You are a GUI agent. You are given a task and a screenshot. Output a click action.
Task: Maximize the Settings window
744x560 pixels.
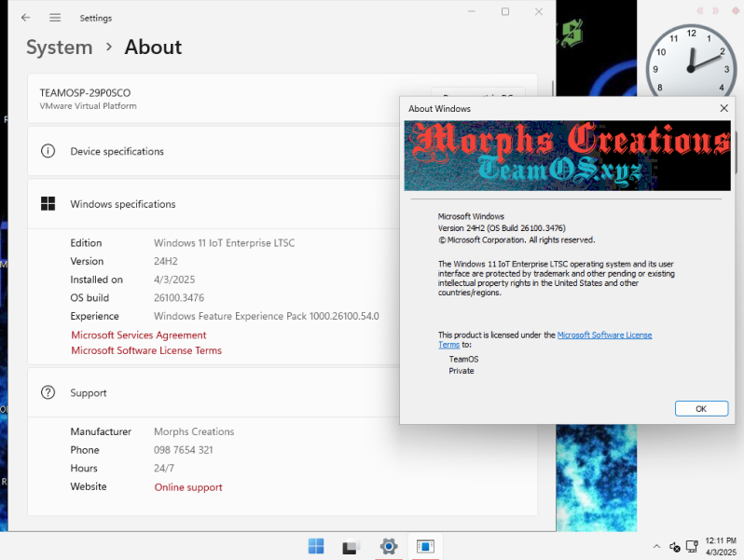pyautogui.click(x=505, y=11)
